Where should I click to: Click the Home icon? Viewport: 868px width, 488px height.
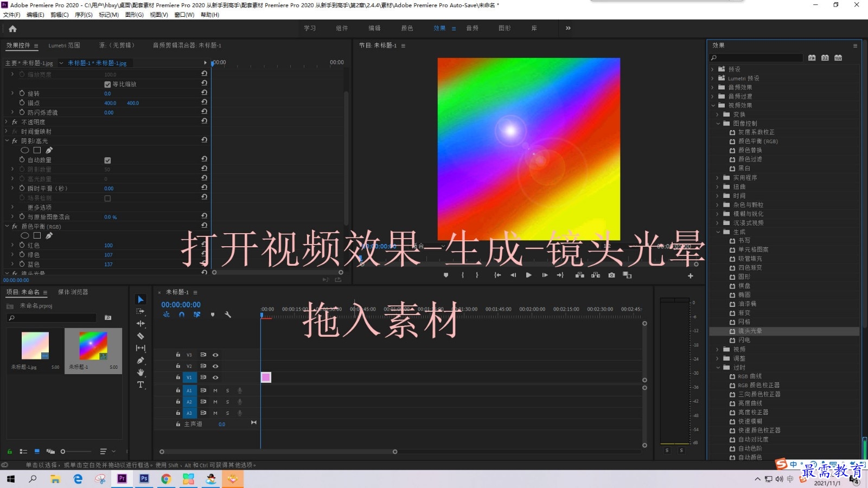click(x=12, y=29)
